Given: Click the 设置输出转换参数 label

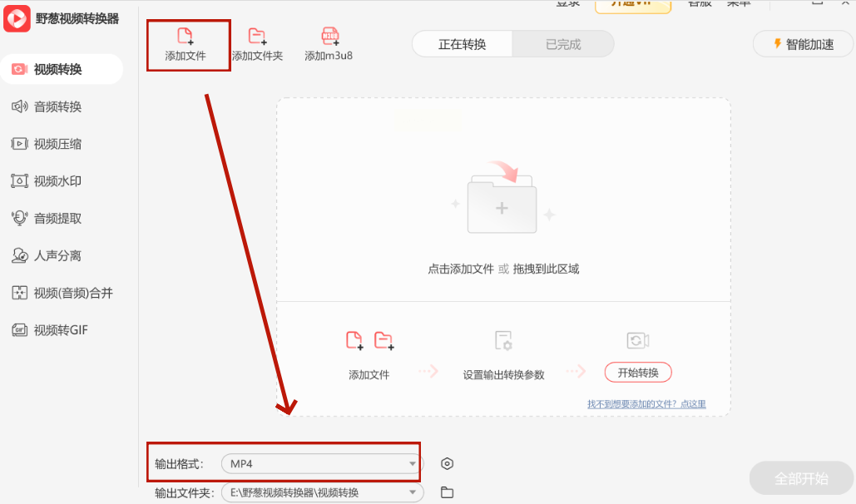Looking at the screenshot, I should (503, 374).
